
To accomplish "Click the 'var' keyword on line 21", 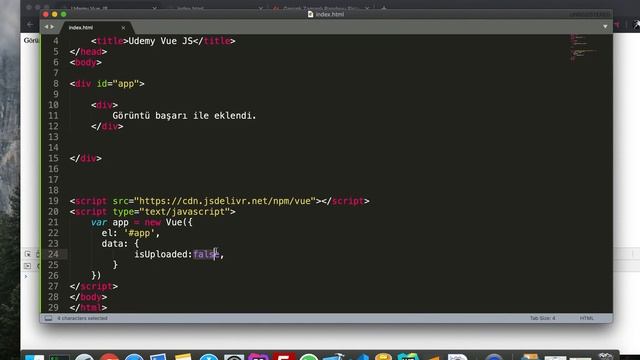I will point(99,222).
